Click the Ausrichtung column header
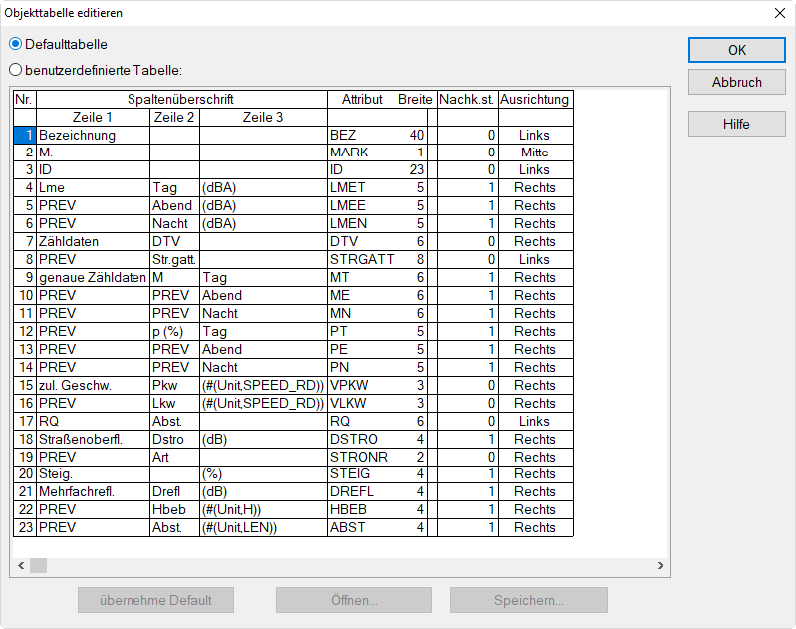This screenshot has width=796, height=629. (536, 100)
